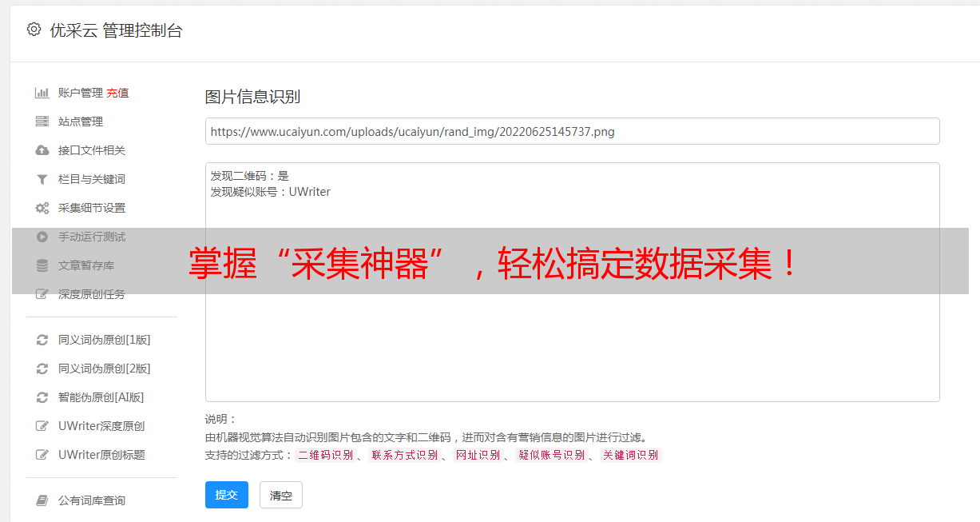The image size is (980, 522).
Task: Click the 关键词识别 tag
Action: pos(630,455)
